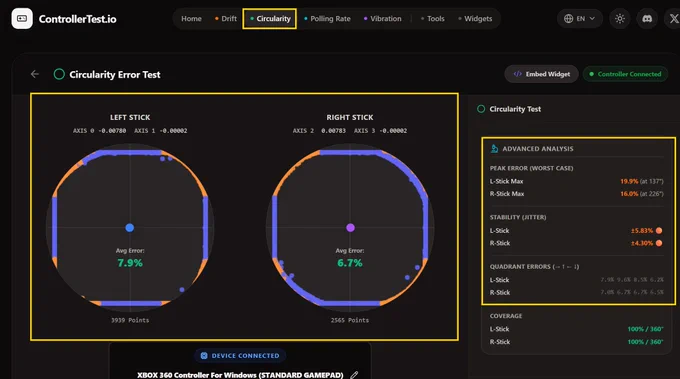Click the edit pencil icon beside controller name

coord(354,375)
